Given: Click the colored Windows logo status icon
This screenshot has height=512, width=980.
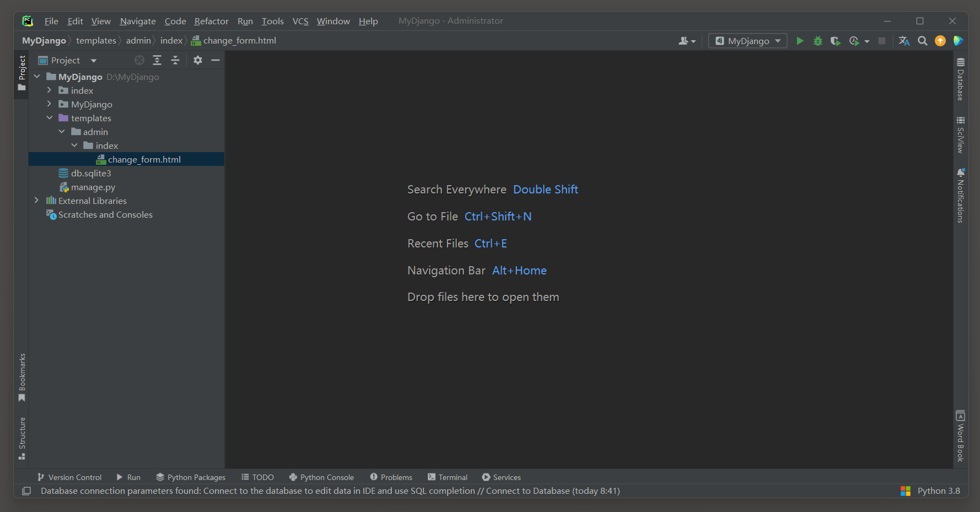Looking at the screenshot, I should coord(905,491).
